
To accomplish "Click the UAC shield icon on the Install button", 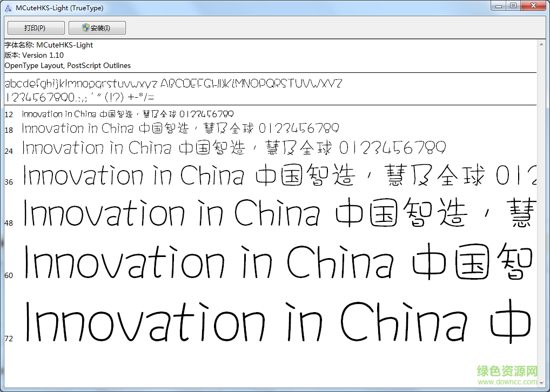I will pos(85,28).
